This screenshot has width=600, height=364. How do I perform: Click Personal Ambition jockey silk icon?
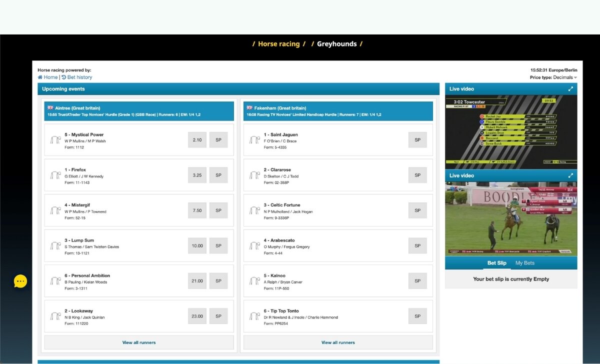[x=55, y=281]
